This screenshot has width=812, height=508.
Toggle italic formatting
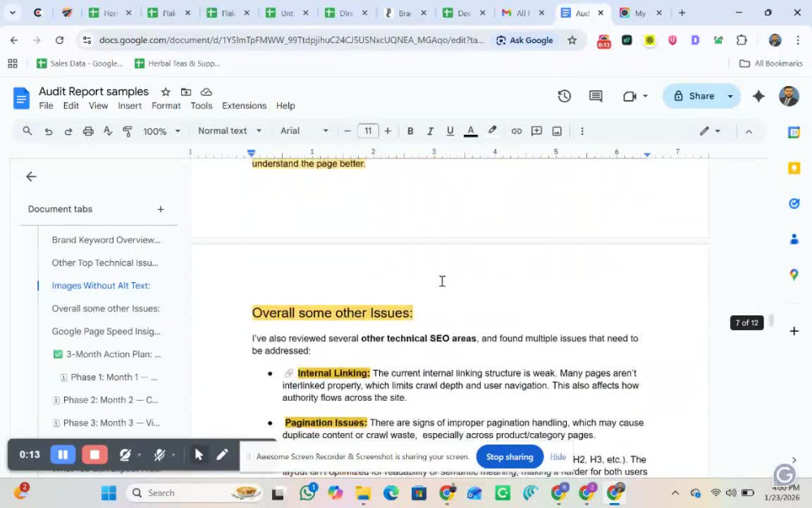click(x=430, y=131)
